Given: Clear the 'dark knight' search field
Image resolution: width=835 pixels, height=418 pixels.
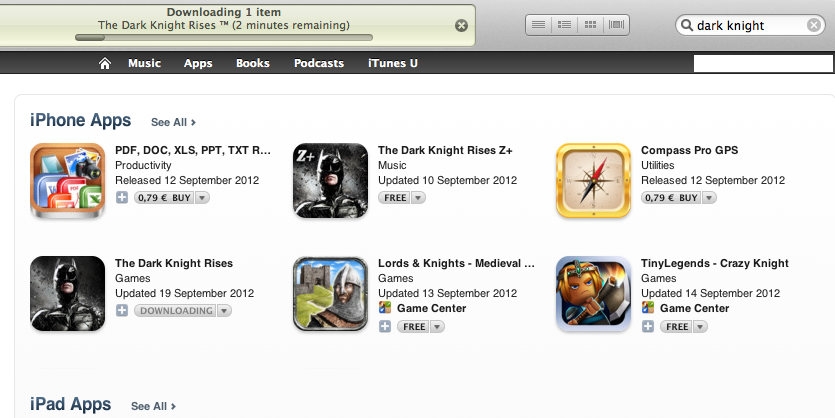Looking at the screenshot, I should coord(813,25).
